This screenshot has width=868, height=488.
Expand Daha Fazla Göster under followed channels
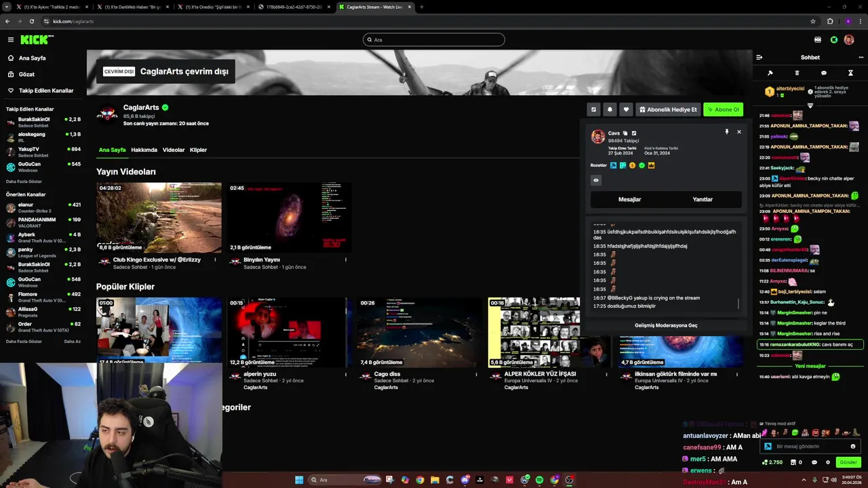point(24,182)
